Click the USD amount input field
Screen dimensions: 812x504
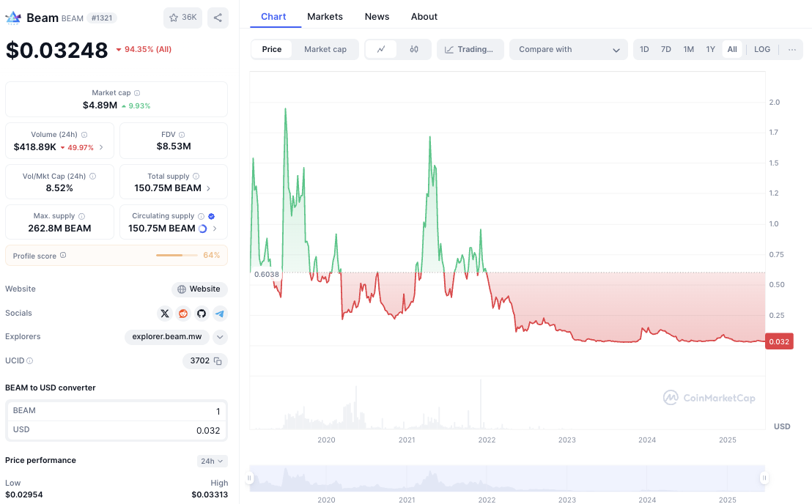click(117, 430)
